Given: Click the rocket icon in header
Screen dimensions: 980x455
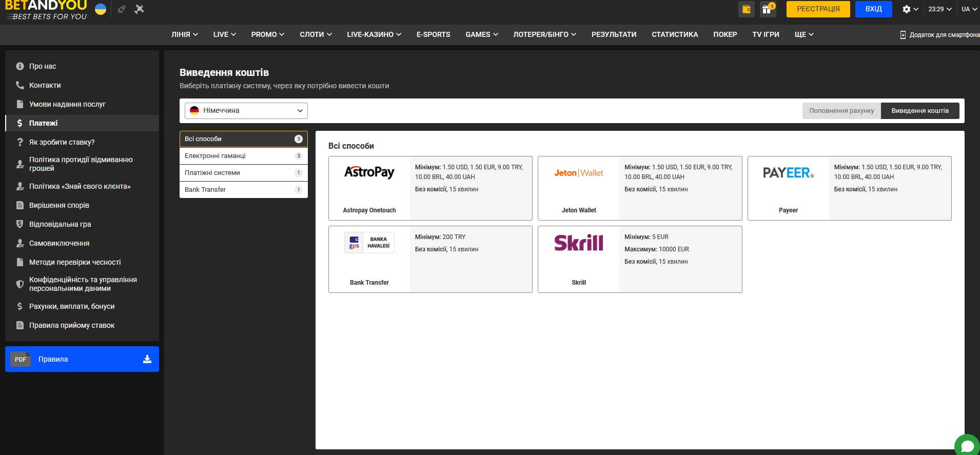Looking at the screenshot, I should [122, 9].
